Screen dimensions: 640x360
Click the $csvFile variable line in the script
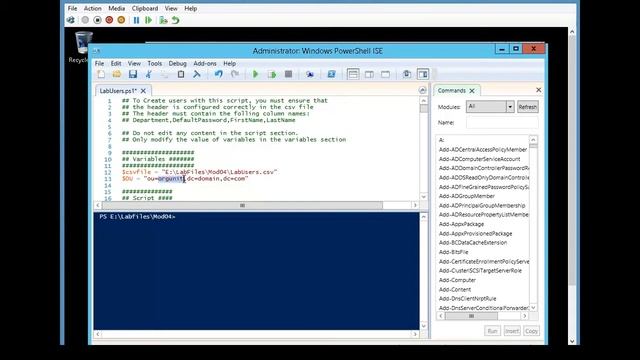point(199,172)
